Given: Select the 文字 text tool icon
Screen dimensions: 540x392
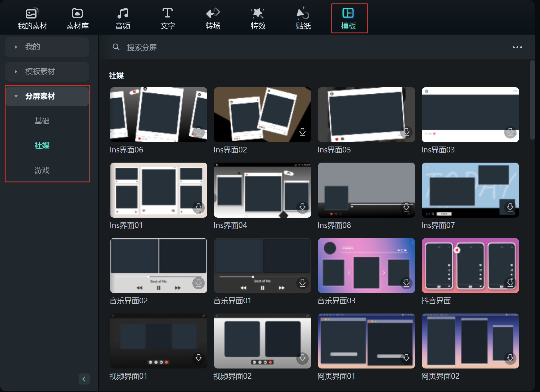Looking at the screenshot, I should tap(168, 14).
